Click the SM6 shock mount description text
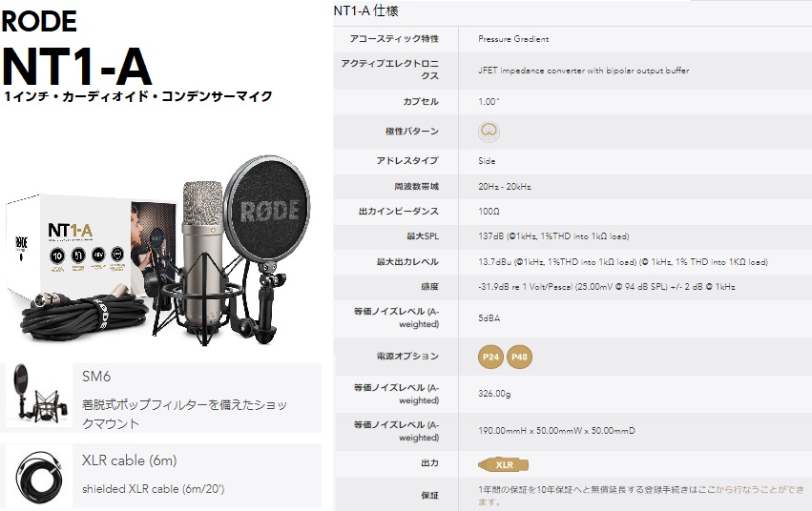This screenshot has width=812, height=511. [x=184, y=414]
